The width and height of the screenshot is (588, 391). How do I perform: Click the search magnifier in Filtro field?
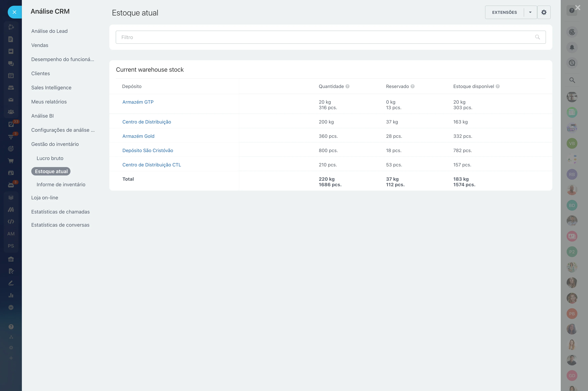click(537, 37)
